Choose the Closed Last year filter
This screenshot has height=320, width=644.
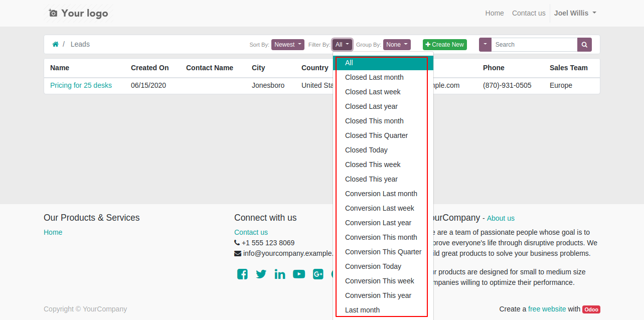click(x=383, y=106)
